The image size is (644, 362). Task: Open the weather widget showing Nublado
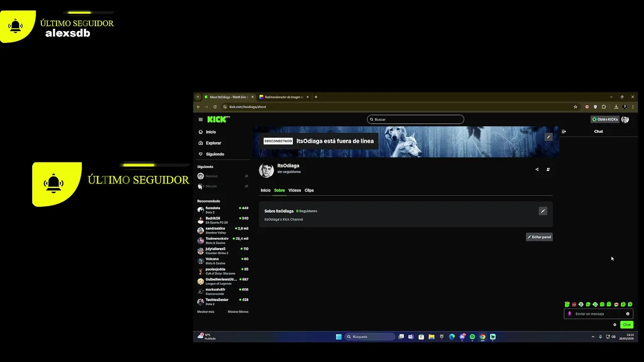point(207,336)
